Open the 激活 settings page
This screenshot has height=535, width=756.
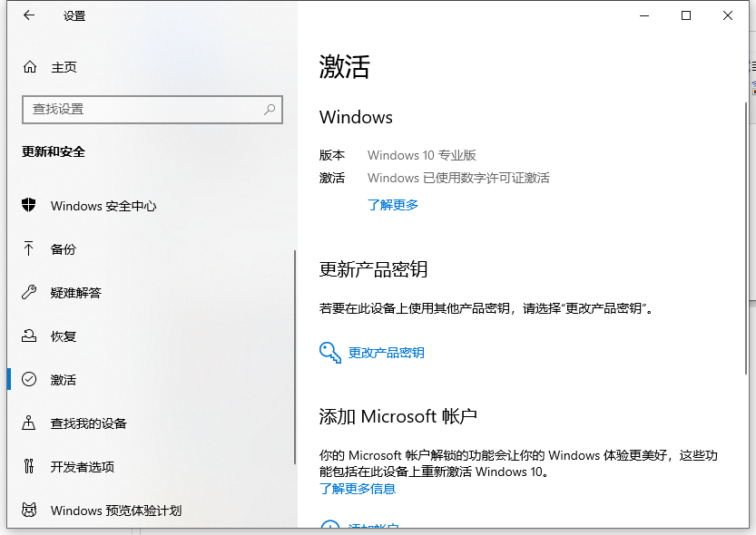(x=64, y=380)
